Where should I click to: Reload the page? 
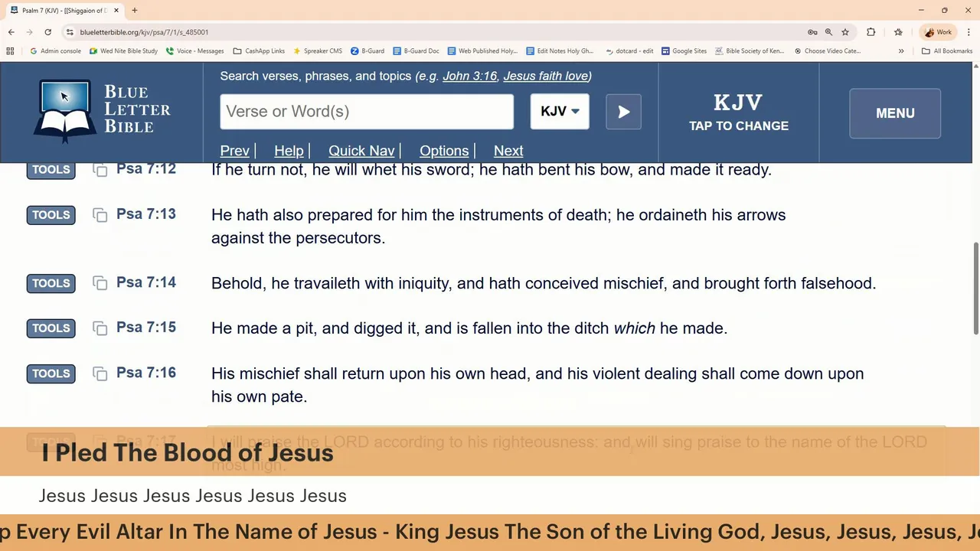click(47, 32)
